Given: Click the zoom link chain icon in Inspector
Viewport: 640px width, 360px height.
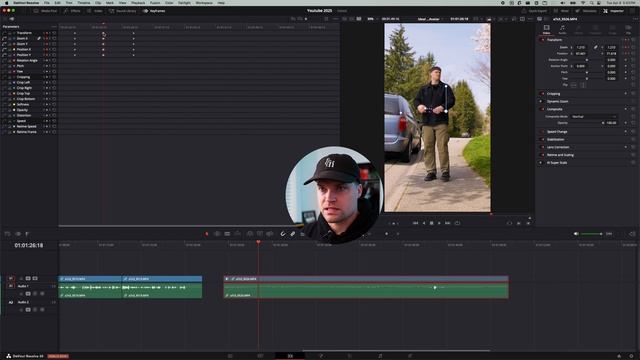Looking at the screenshot, I should coord(596,47).
